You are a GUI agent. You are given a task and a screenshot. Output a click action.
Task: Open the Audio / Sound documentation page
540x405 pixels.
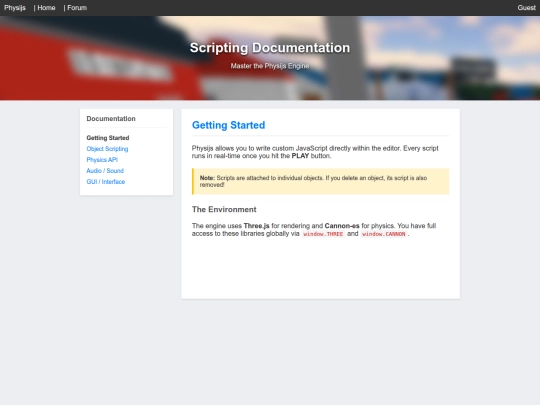(105, 171)
